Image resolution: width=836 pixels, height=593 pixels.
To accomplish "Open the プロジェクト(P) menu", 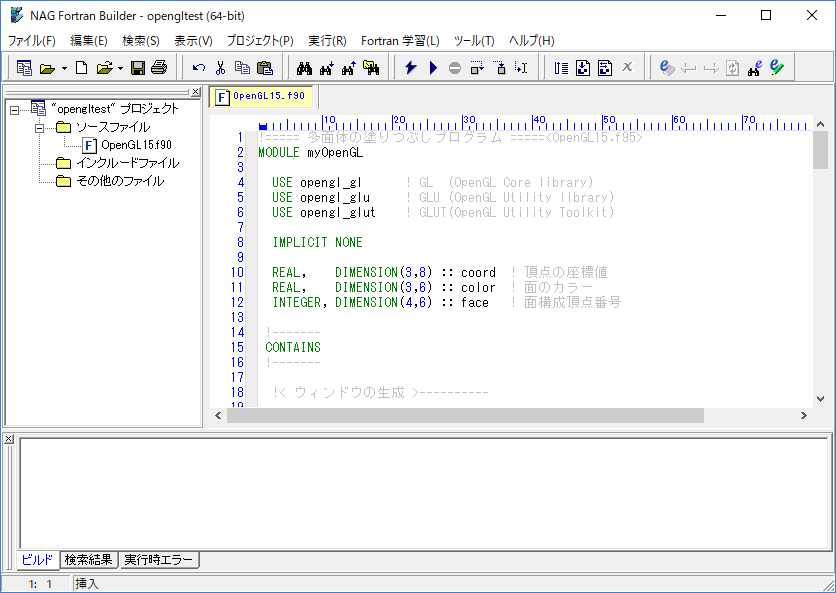I will click(x=260, y=41).
